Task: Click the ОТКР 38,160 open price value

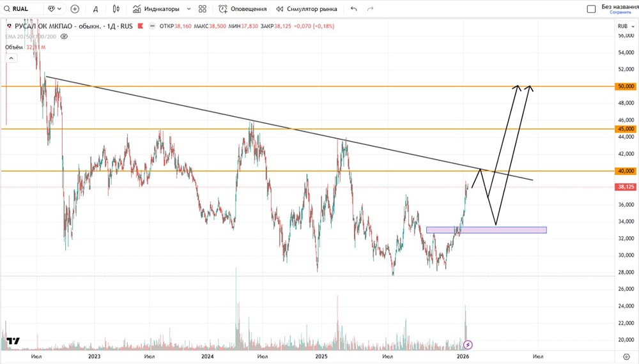Action: pyautogui.click(x=175, y=26)
